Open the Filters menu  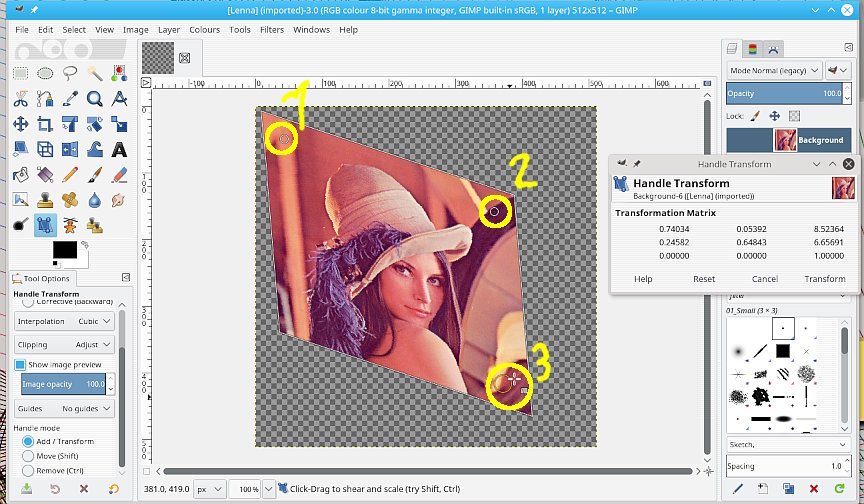click(271, 30)
